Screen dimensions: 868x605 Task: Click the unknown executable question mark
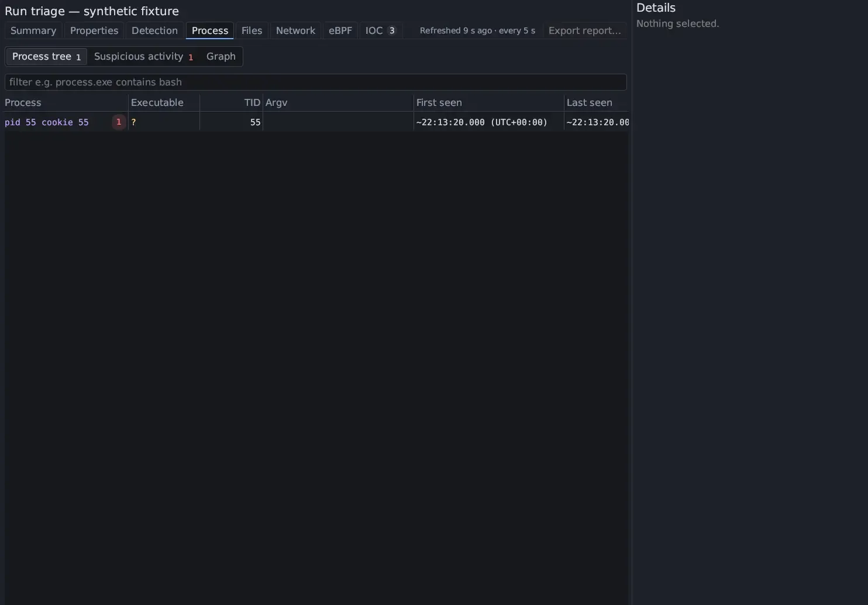point(133,122)
